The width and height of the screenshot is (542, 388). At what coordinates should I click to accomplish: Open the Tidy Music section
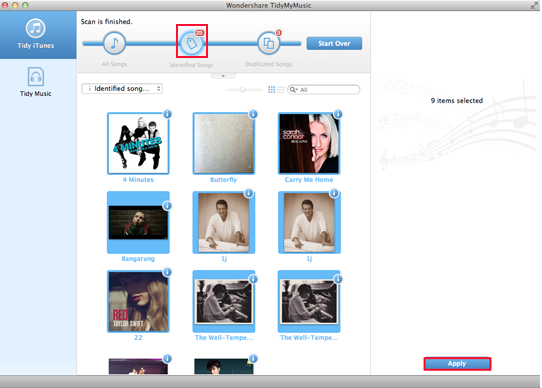click(x=36, y=82)
